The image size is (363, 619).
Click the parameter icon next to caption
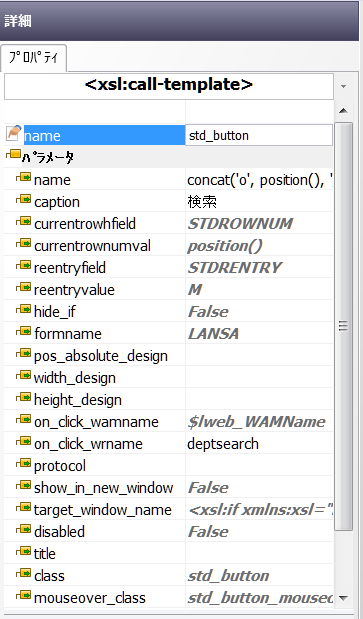click(x=23, y=200)
